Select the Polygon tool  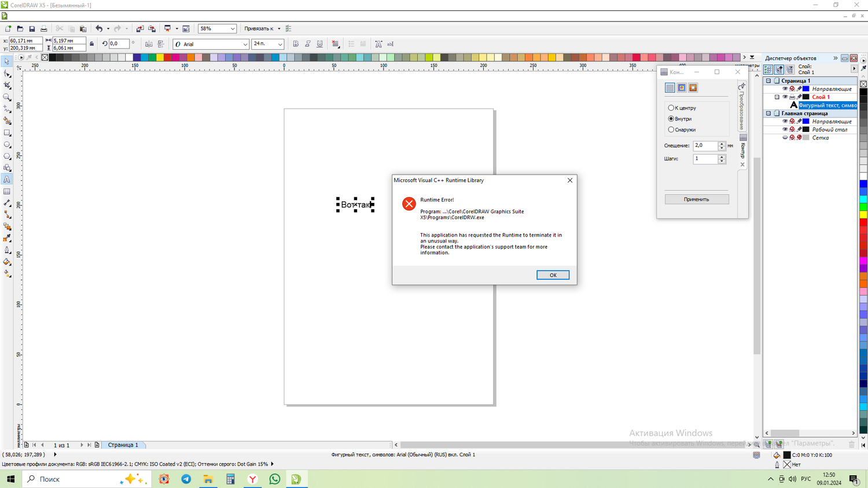(x=7, y=156)
